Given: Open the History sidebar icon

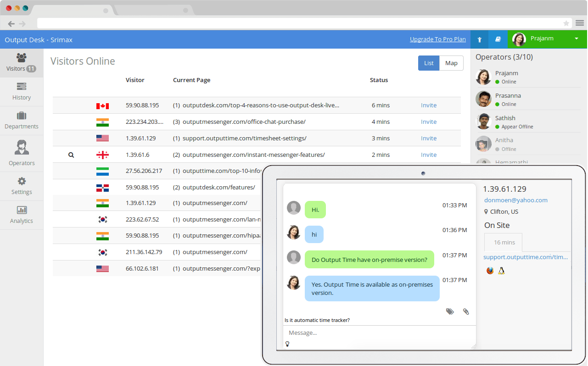Looking at the screenshot, I should pos(22,86).
